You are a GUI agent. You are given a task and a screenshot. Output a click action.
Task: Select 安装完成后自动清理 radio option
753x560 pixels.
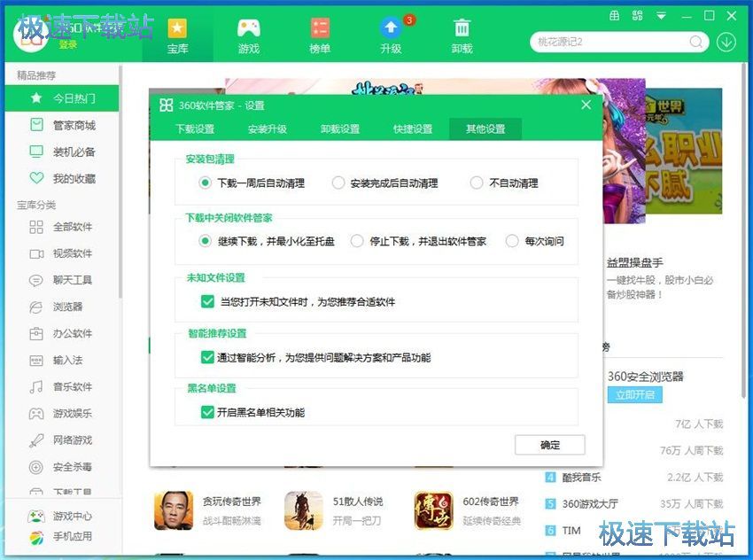point(385,183)
